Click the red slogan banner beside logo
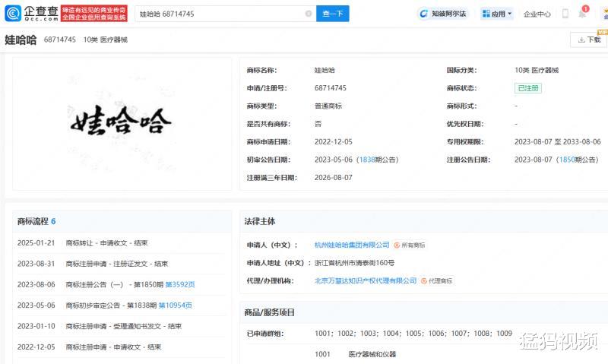This screenshot has height=364, width=608. [x=94, y=13]
